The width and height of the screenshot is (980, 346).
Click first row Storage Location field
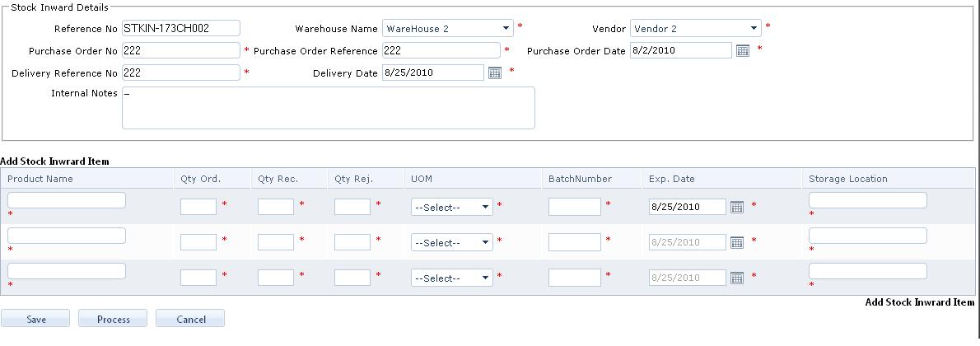click(867, 200)
